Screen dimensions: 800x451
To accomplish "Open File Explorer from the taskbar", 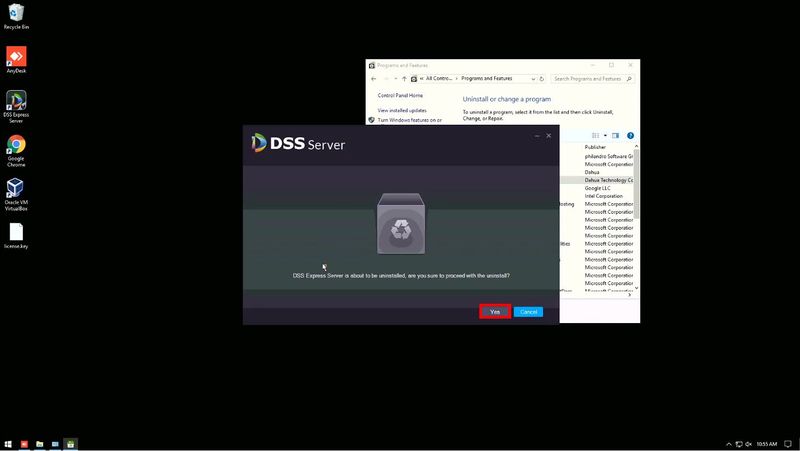I will tap(39, 444).
